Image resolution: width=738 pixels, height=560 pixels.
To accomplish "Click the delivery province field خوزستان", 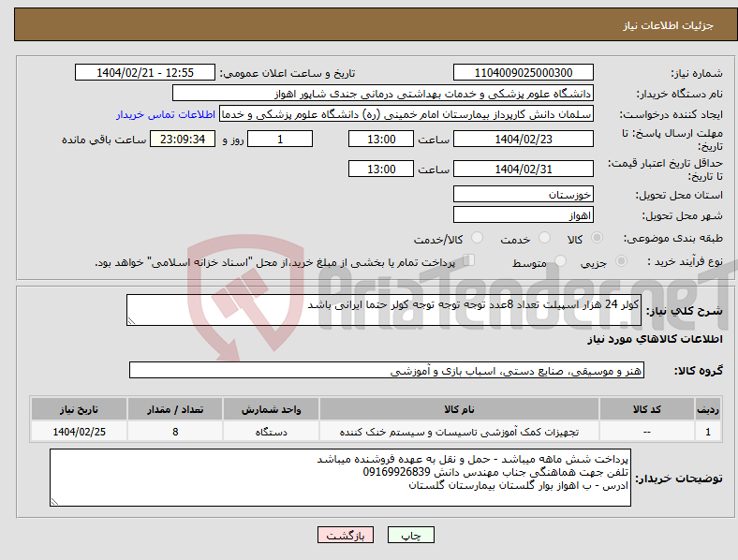I will point(524,195).
